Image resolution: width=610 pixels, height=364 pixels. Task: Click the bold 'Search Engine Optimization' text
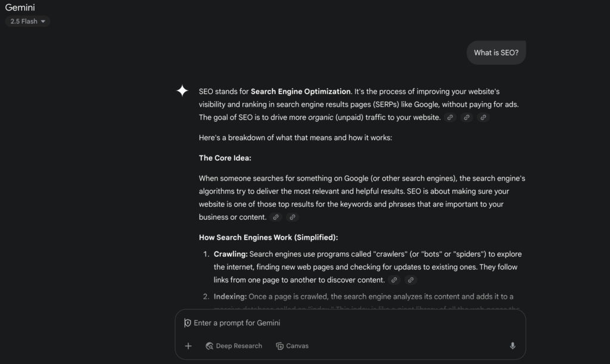(300, 92)
